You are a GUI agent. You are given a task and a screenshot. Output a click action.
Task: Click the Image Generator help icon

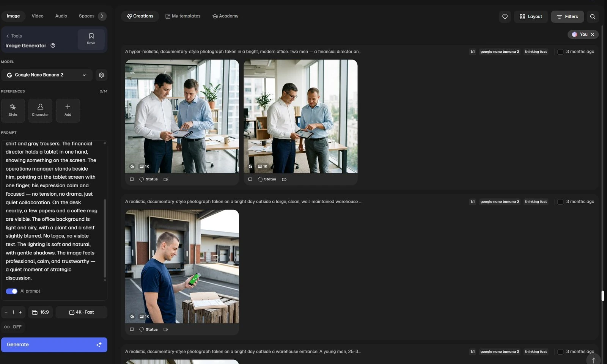click(x=53, y=45)
